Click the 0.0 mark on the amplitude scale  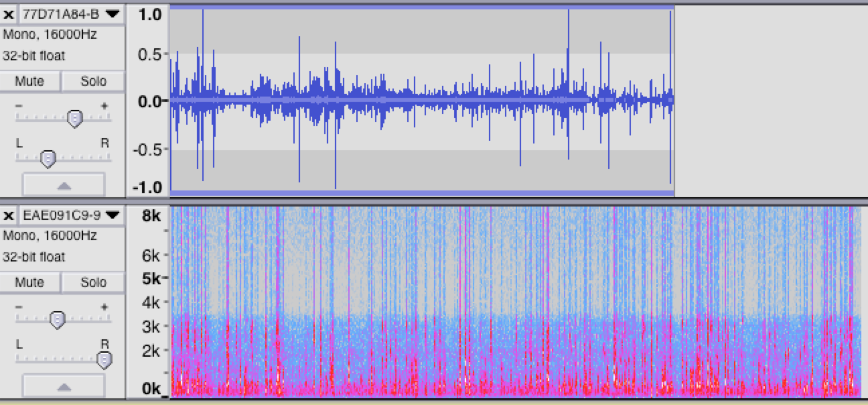click(x=150, y=101)
